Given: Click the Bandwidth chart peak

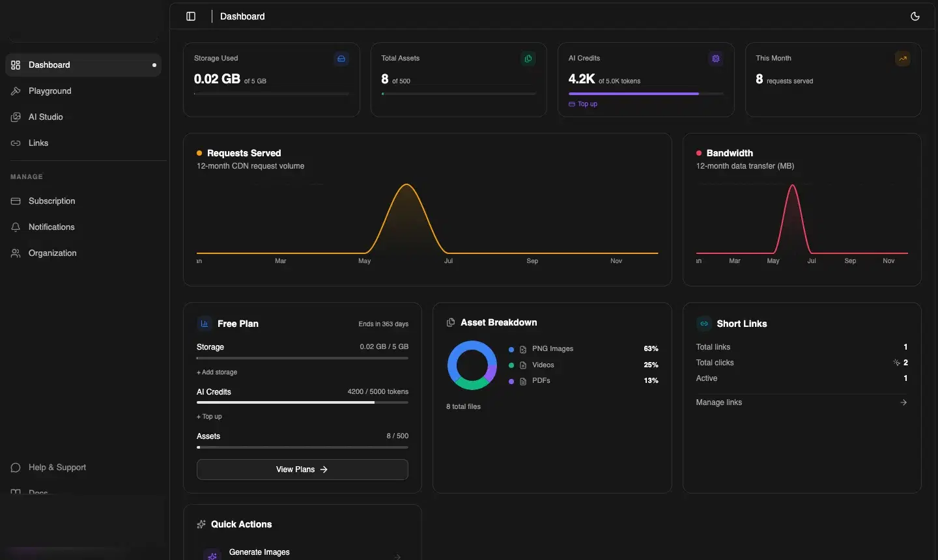Looking at the screenshot, I should click(x=793, y=186).
